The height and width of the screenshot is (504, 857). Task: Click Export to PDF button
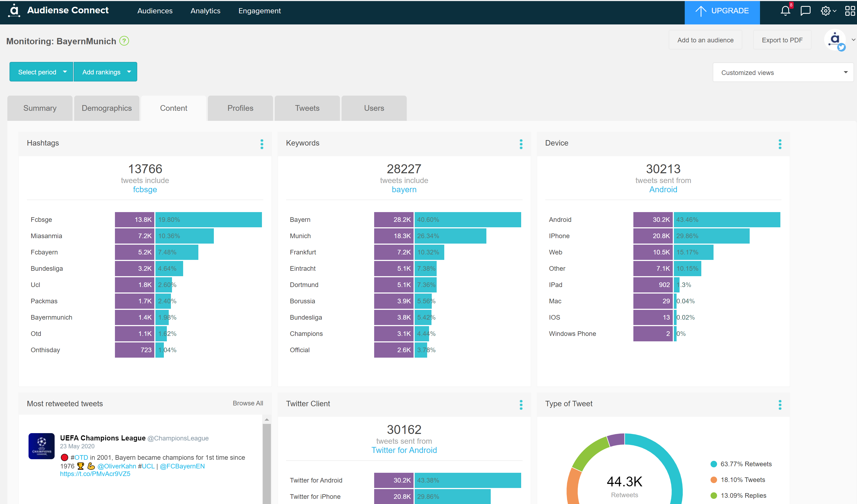coord(782,40)
